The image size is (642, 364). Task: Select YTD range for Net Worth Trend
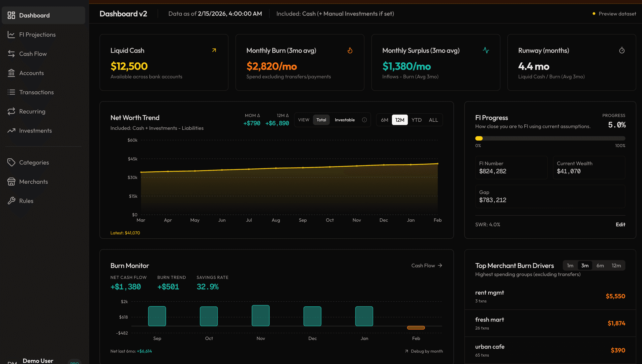416,120
